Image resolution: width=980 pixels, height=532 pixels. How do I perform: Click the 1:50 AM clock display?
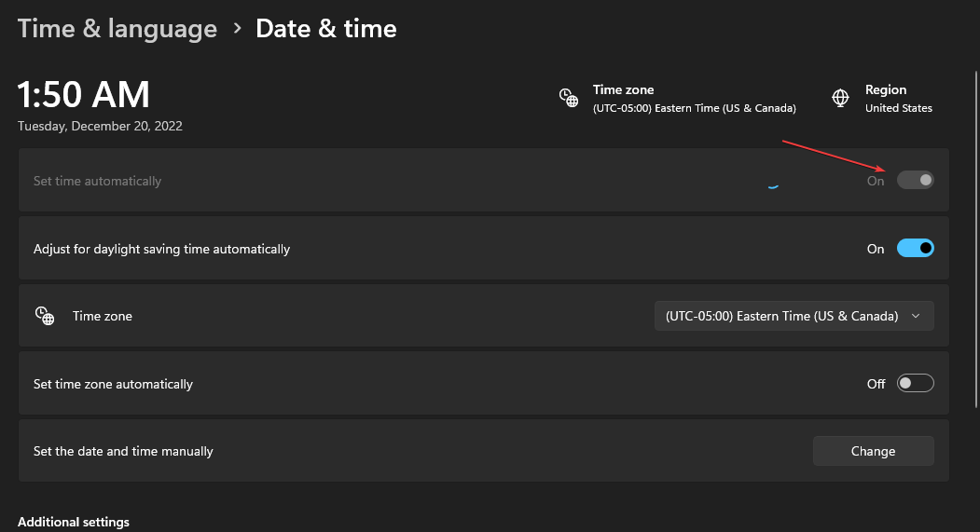pyautogui.click(x=84, y=95)
